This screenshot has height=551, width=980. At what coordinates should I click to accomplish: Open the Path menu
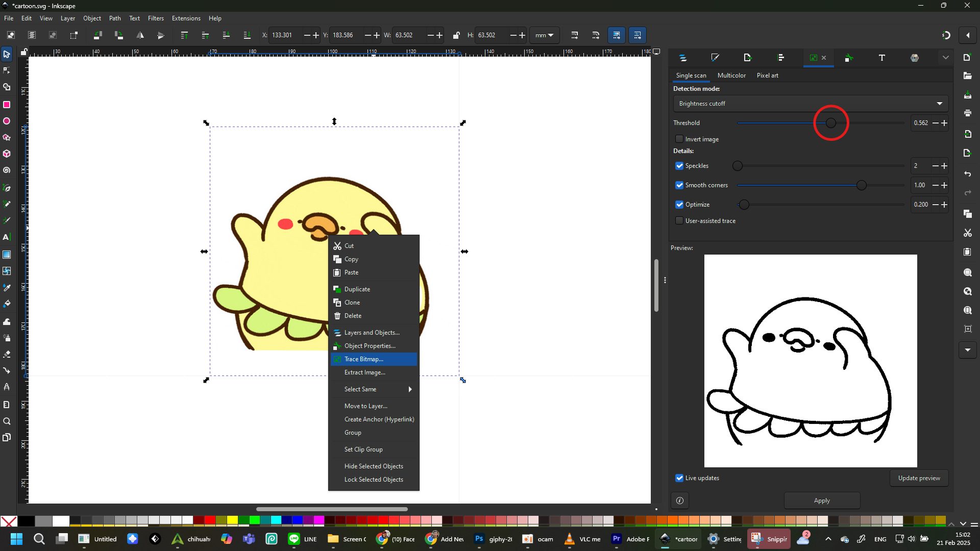coord(115,18)
